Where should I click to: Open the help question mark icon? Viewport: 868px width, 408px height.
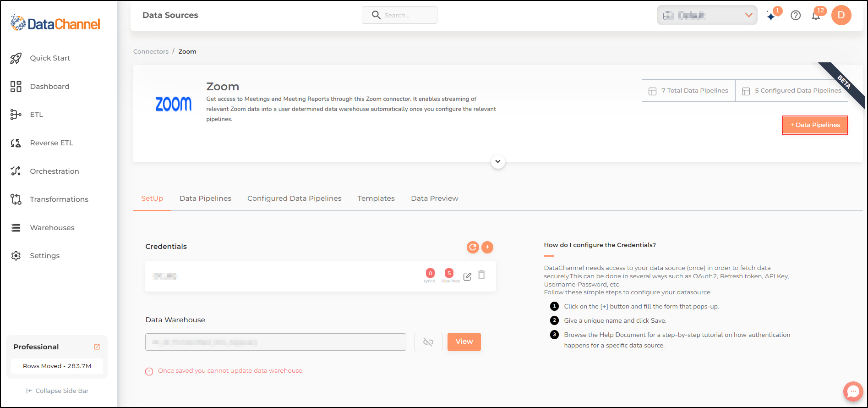(x=796, y=16)
